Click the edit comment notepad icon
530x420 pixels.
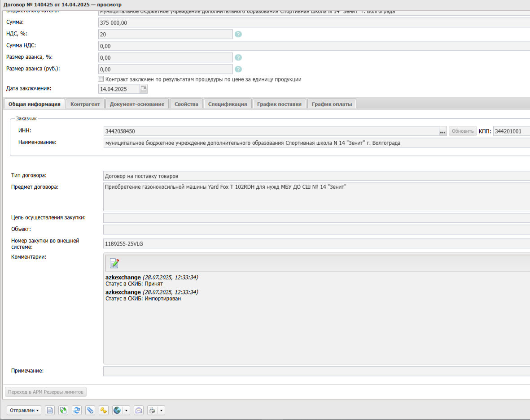pos(114,263)
